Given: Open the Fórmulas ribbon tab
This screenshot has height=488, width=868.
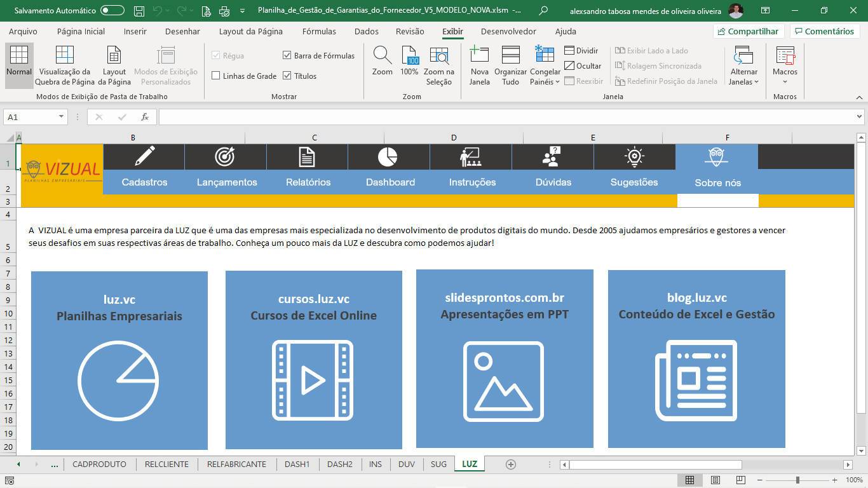Looking at the screenshot, I should point(319,31).
